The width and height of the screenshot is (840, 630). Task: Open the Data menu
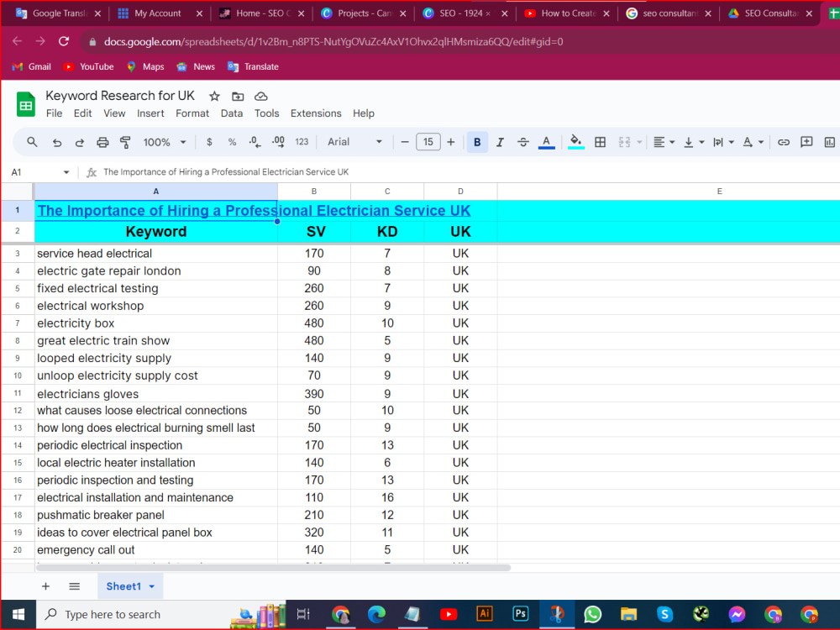click(232, 113)
